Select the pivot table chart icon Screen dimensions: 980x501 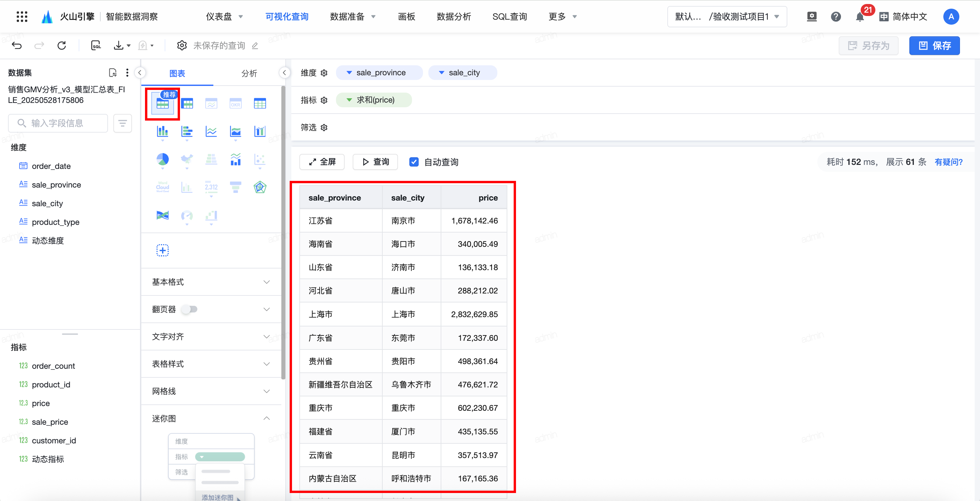pyautogui.click(x=187, y=104)
